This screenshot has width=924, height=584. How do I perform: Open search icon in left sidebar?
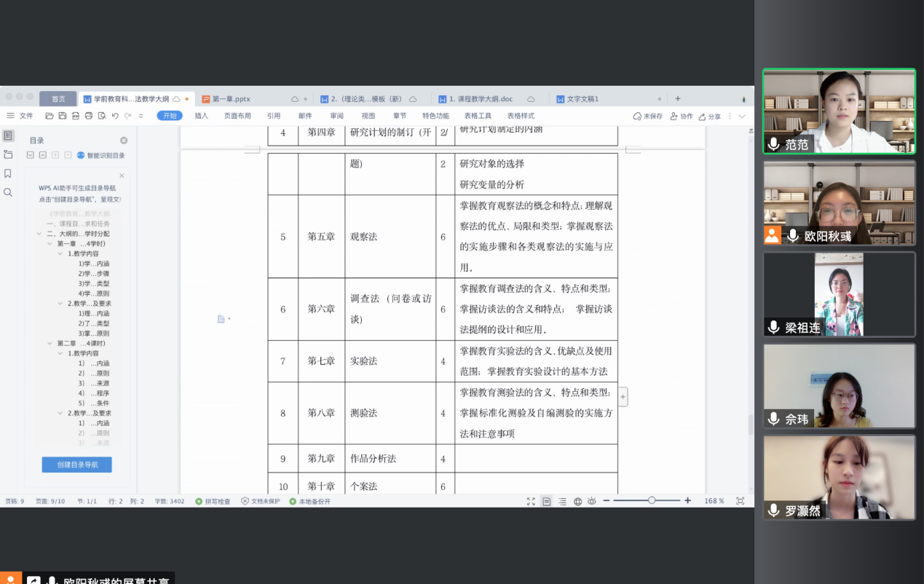click(x=8, y=192)
